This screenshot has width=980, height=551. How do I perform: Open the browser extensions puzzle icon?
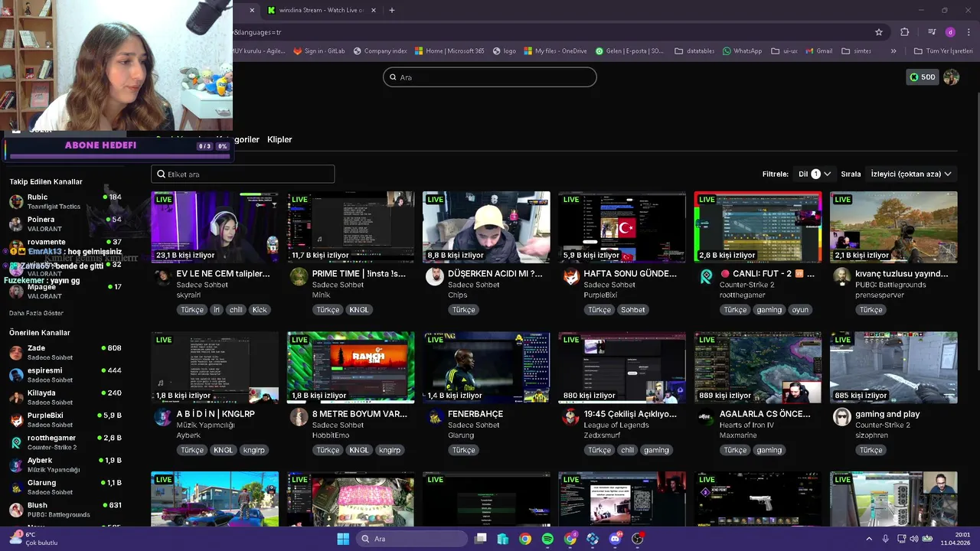pyautogui.click(x=905, y=32)
